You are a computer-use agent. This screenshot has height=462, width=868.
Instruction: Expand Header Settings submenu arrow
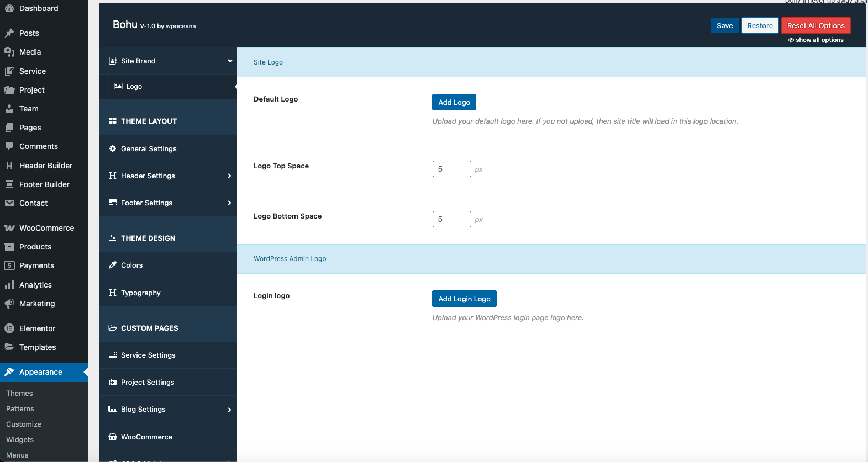[x=229, y=176]
